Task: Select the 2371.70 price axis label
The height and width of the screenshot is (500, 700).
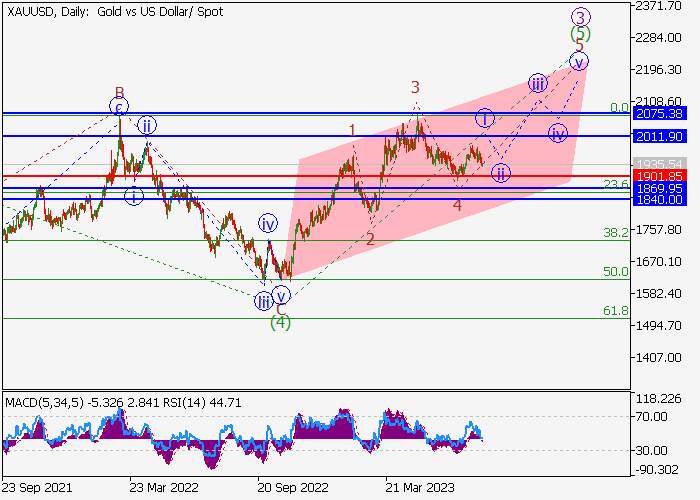Action: [x=659, y=6]
